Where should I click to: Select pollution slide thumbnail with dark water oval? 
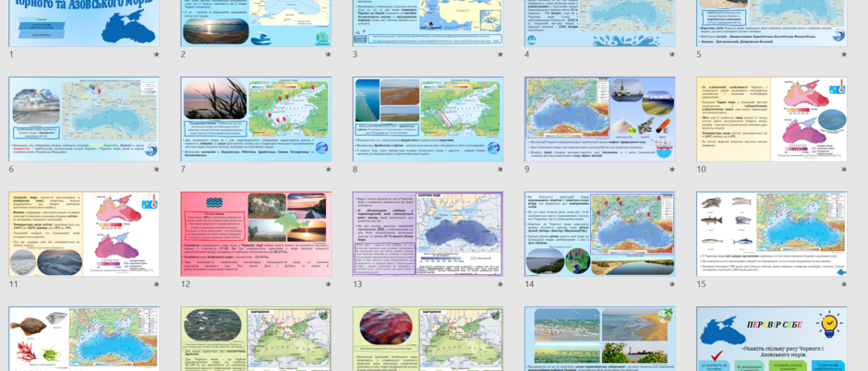pos(256,339)
